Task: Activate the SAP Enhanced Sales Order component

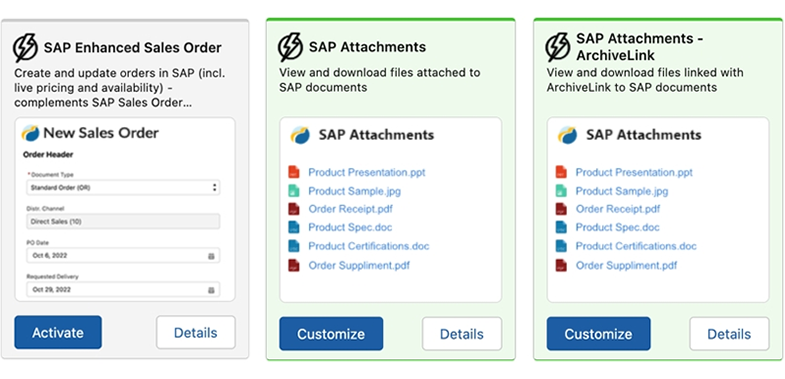Action: 58,332
